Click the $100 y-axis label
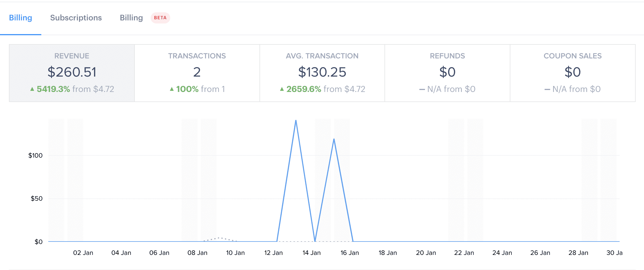 tap(35, 155)
